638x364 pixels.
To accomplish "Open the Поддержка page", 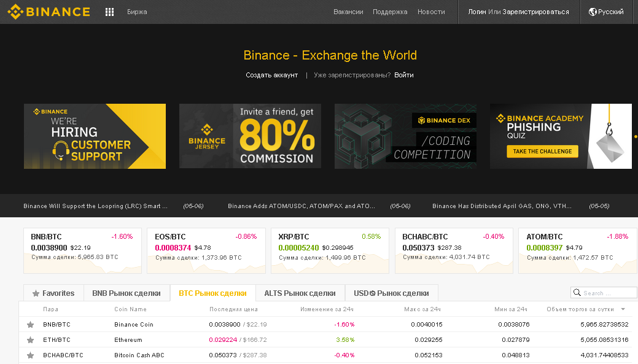I will coord(390,12).
